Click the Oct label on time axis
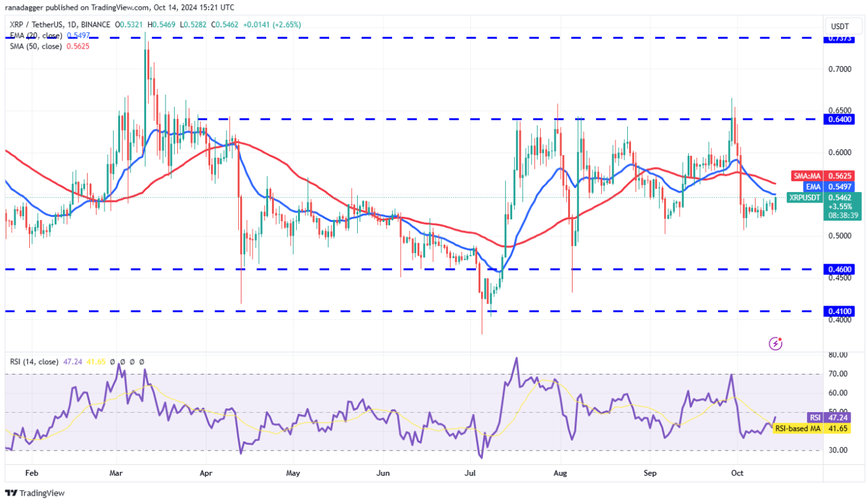868x503 pixels. (737, 474)
